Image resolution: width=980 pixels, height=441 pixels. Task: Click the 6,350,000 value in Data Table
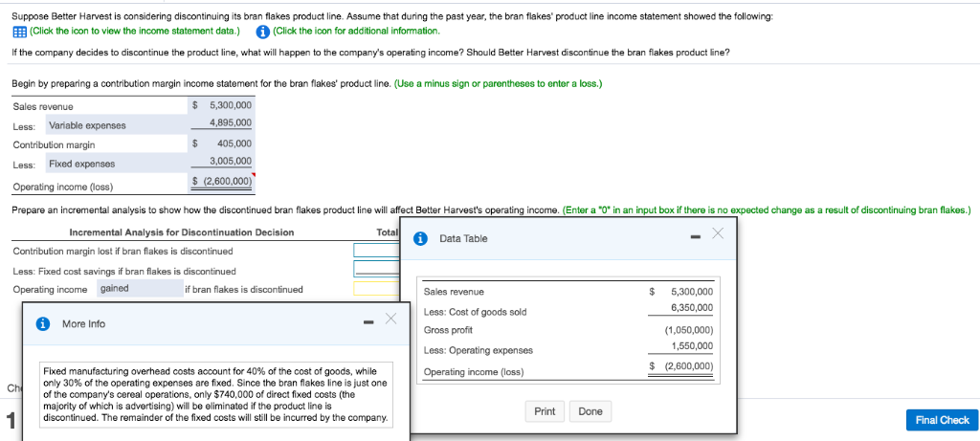(x=692, y=308)
